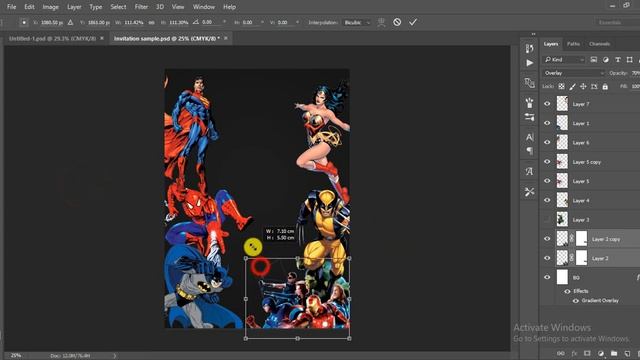
Task: Add a layer style fx icon
Action: coord(574,353)
